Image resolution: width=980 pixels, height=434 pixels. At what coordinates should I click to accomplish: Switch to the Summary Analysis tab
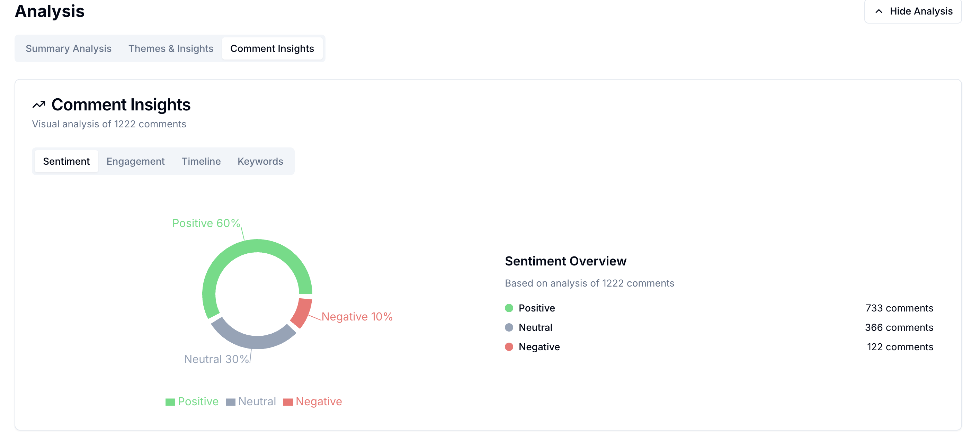tap(69, 49)
